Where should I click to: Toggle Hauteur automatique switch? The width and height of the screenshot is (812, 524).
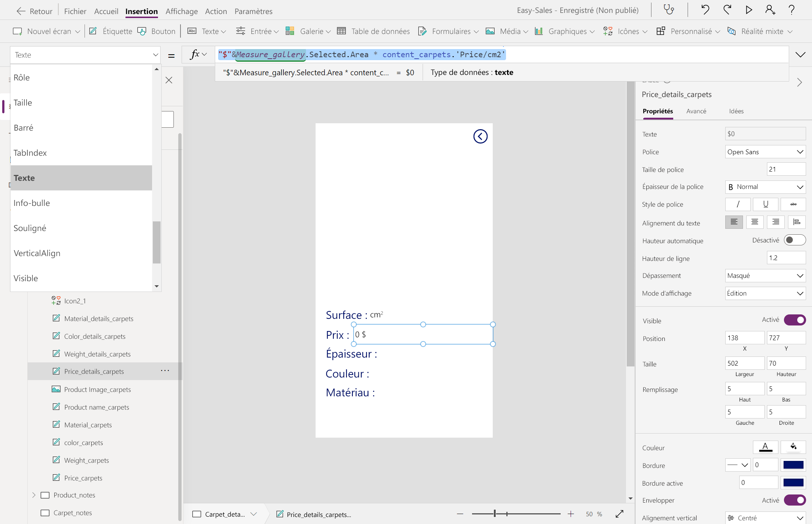click(795, 240)
